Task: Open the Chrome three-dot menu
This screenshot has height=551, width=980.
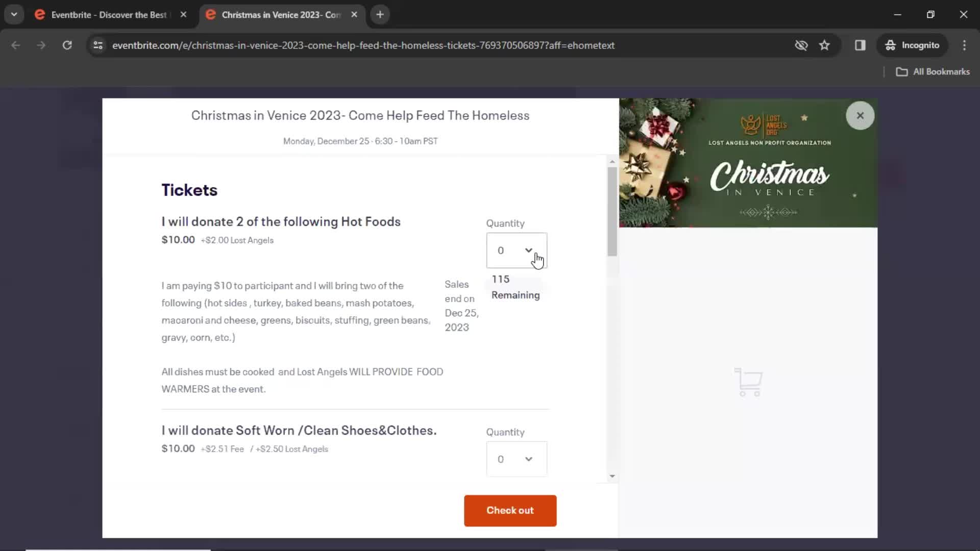Action: click(x=964, y=45)
